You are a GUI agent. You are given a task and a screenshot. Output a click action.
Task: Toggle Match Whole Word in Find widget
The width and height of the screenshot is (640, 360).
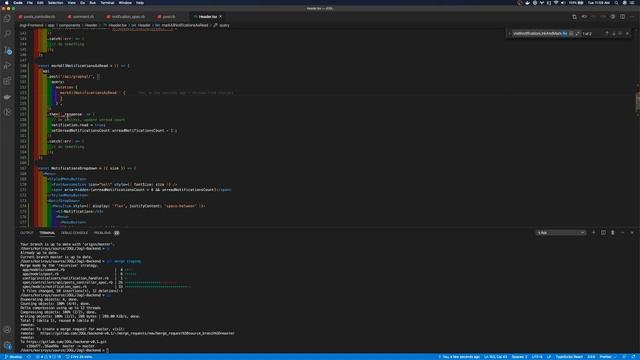[571, 33]
